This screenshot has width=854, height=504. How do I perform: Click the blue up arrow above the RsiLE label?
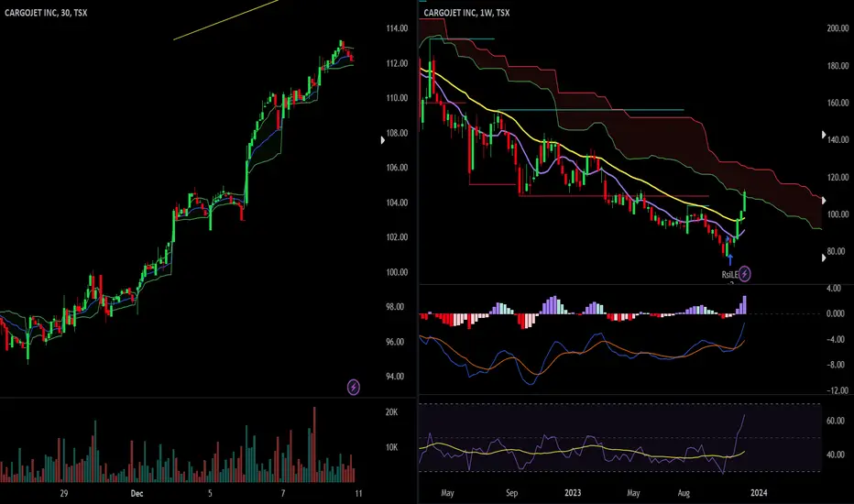[730, 260]
